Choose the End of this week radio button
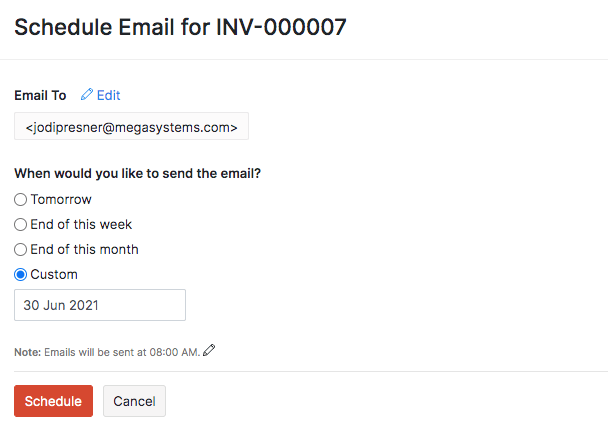The width and height of the screenshot is (608, 428). (x=21, y=225)
